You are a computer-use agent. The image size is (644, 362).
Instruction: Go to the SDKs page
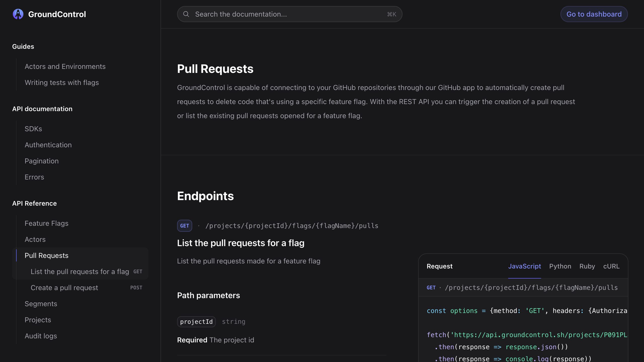click(x=33, y=129)
